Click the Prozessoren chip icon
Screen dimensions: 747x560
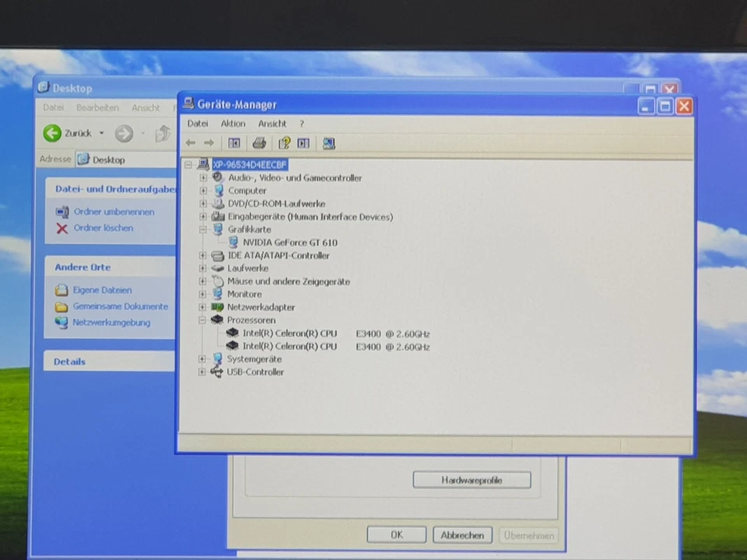coord(217,320)
